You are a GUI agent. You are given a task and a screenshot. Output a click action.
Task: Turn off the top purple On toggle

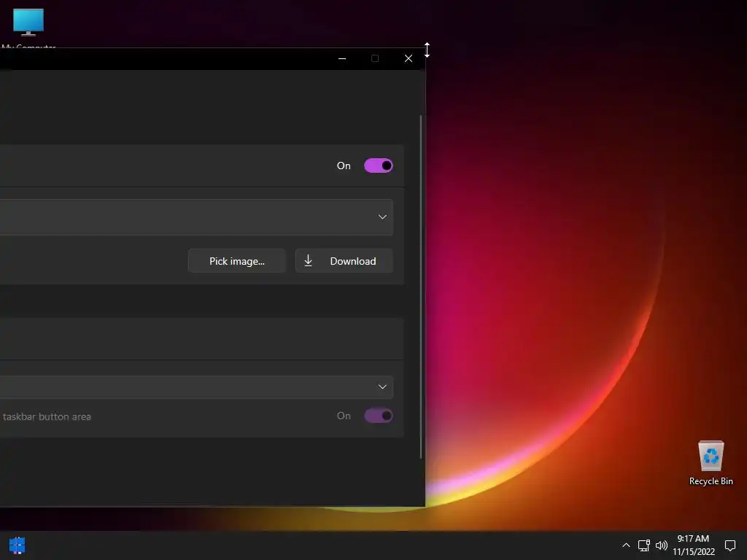tap(379, 166)
